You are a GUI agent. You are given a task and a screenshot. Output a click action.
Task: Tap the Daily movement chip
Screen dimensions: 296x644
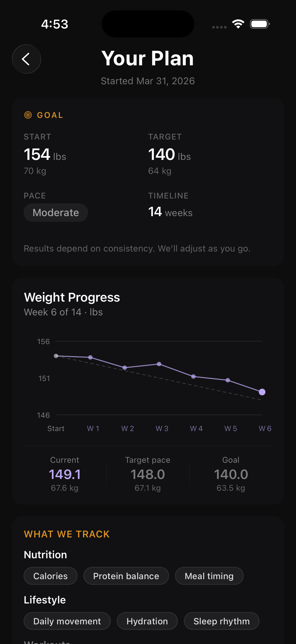(x=67, y=621)
